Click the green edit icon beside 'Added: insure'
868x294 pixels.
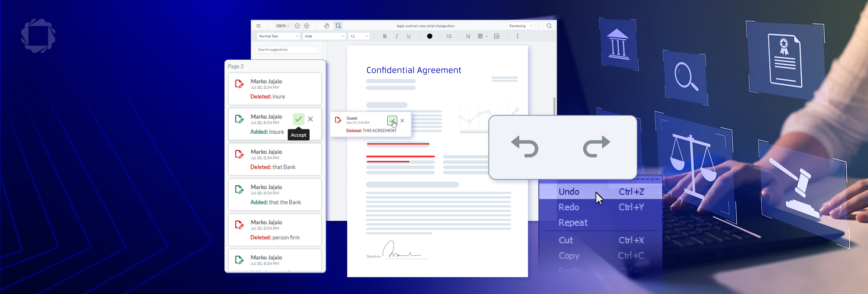click(239, 119)
